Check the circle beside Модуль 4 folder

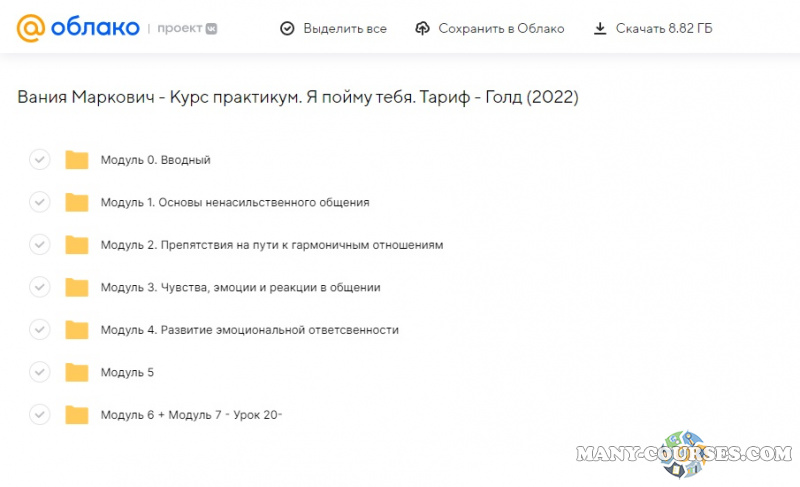(39, 330)
